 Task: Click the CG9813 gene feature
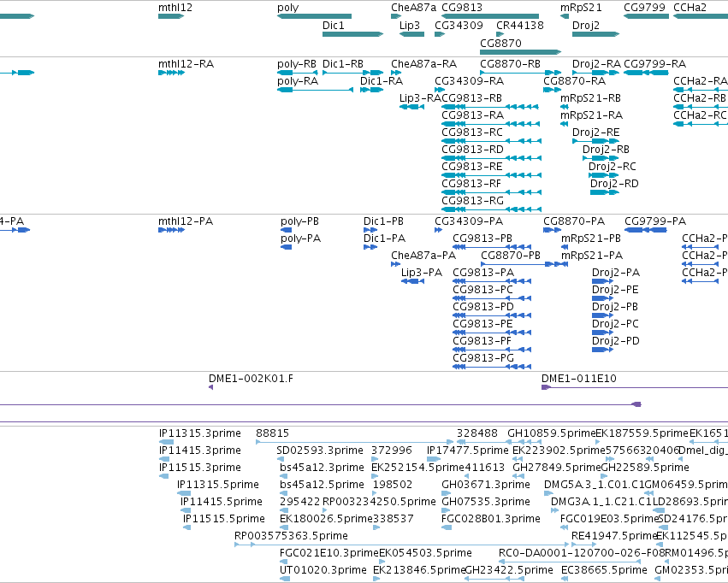pyautogui.click(x=490, y=16)
